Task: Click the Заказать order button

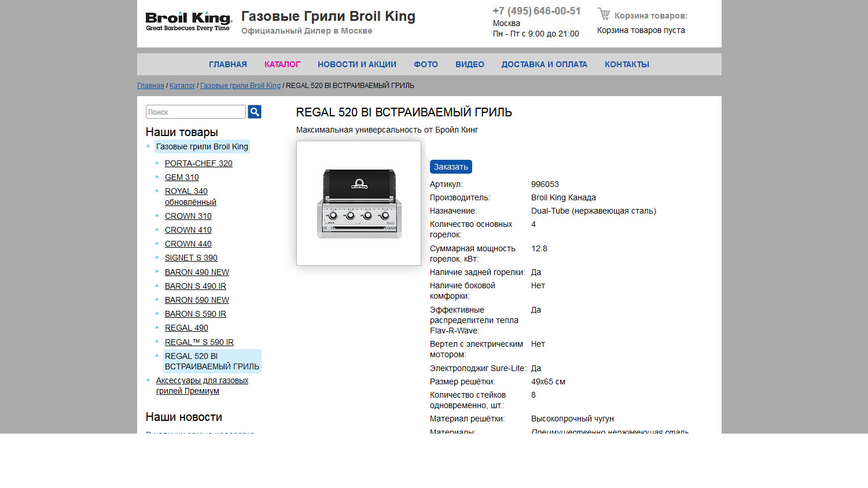Action: click(x=451, y=167)
